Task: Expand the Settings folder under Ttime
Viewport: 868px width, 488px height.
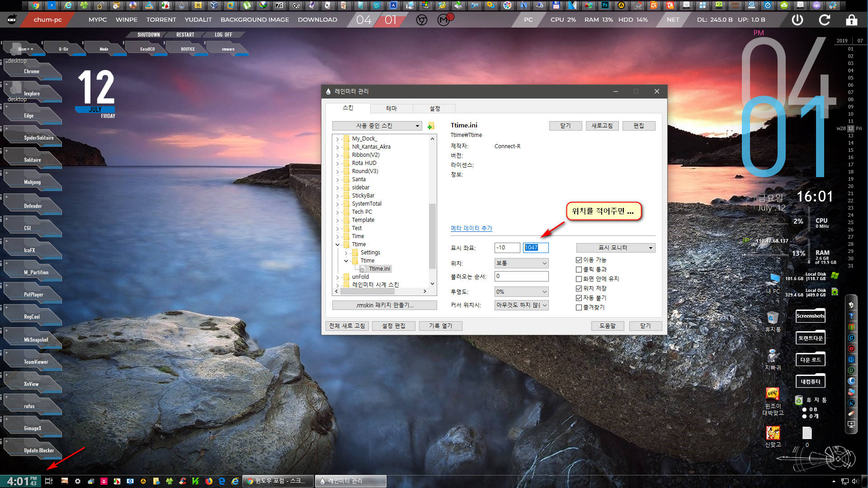Action: click(x=346, y=253)
